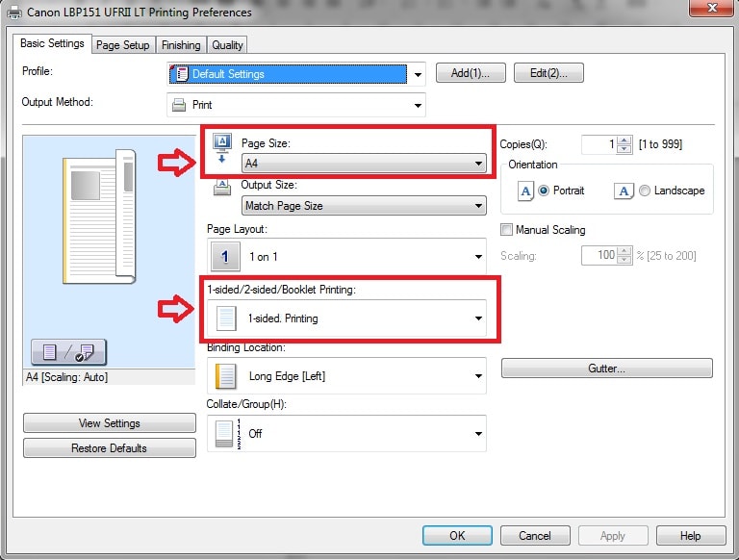The height and width of the screenshot is (560, 739).
Task: Click View Settings button
Action: pyautogui.click(x=110, y=423)
